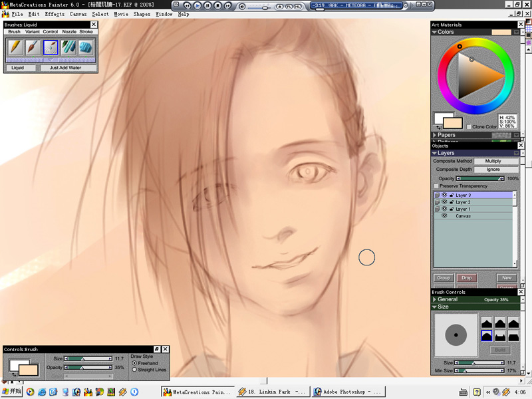This screenshot has width=532, height=399.
Task: Expand the General brush controls section
Action: (x=434, y=299)
